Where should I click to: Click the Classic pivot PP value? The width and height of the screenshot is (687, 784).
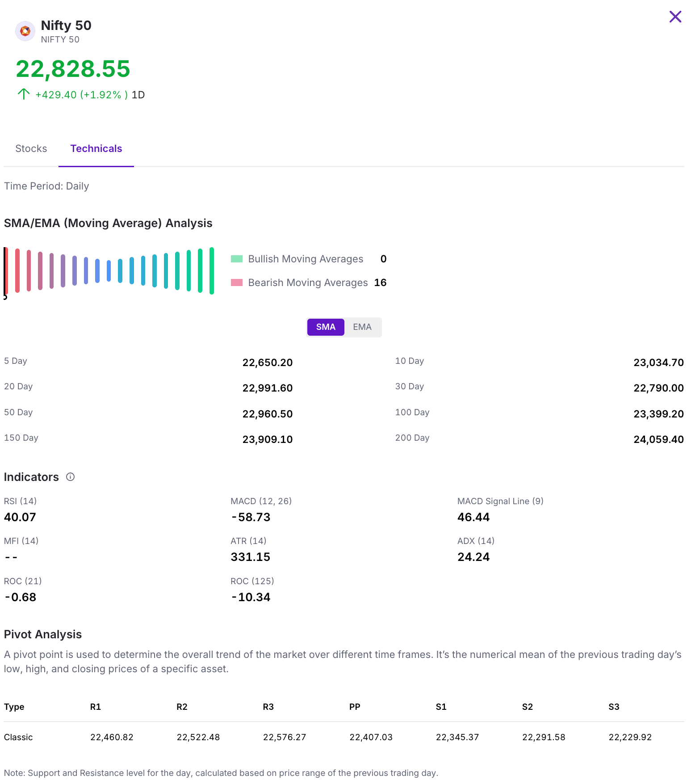371,737
